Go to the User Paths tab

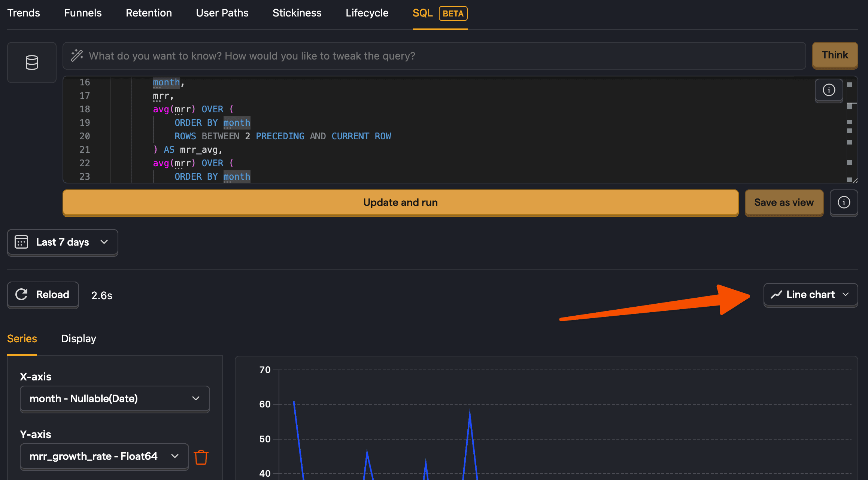click(x=222, y=13)
